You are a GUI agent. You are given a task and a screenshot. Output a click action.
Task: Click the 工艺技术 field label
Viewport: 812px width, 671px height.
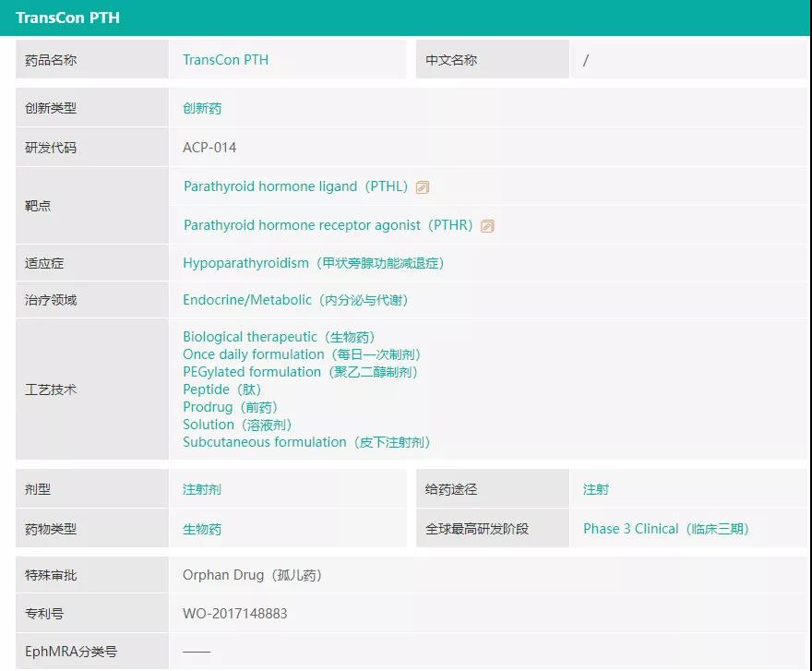pos(51,389)
